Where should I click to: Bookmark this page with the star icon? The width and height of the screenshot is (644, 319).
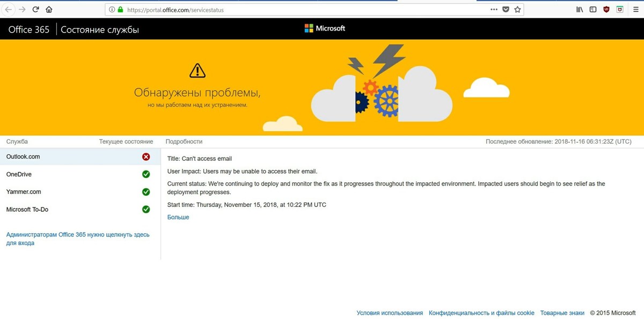[517, 9]
